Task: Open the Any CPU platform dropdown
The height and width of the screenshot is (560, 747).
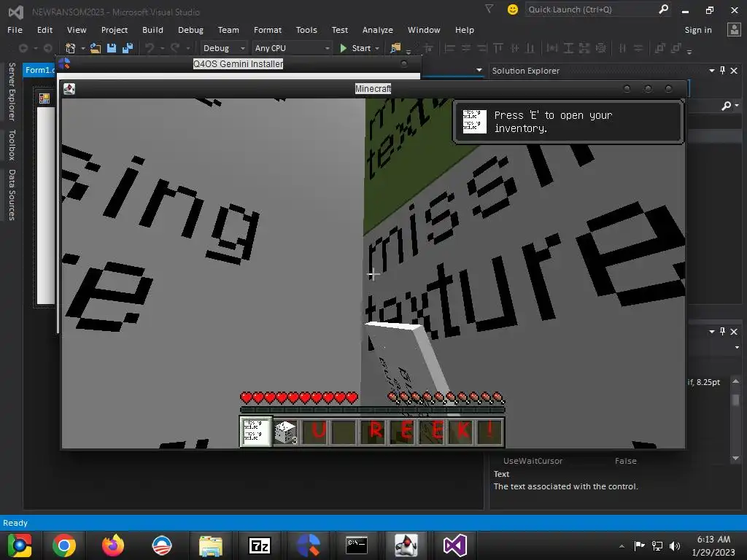Action: (292, 48)
